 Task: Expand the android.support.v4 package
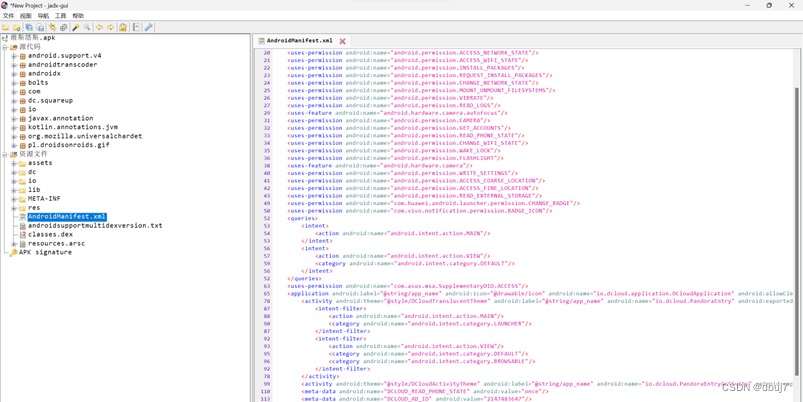coord(14,56)
